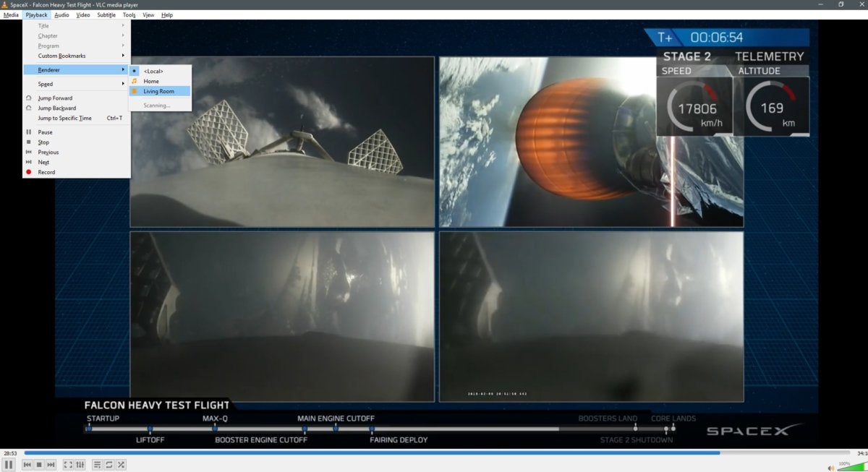Click the total duration label at seek bar end
Viewport: 868px width, 472px height.
[861, 453]
